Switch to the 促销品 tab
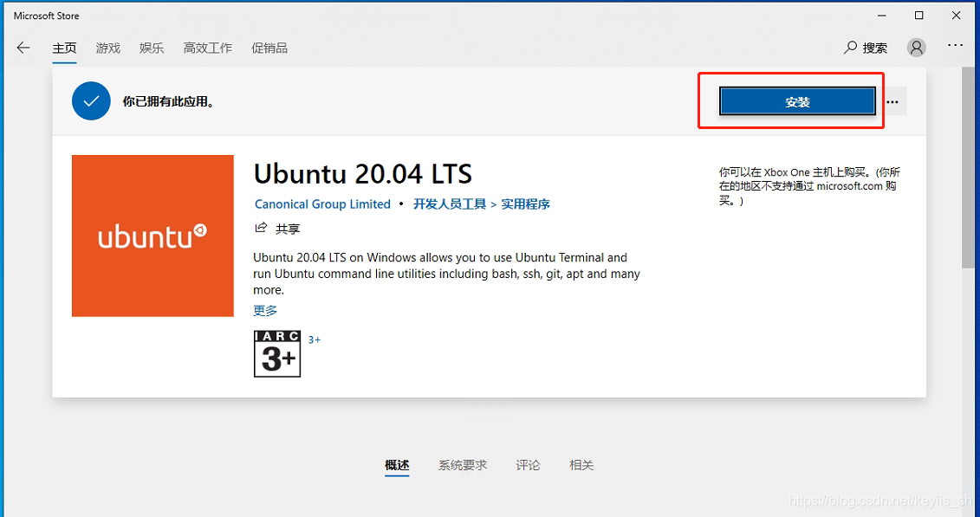This screenshot has width=980, height=517. coord(269,48)
